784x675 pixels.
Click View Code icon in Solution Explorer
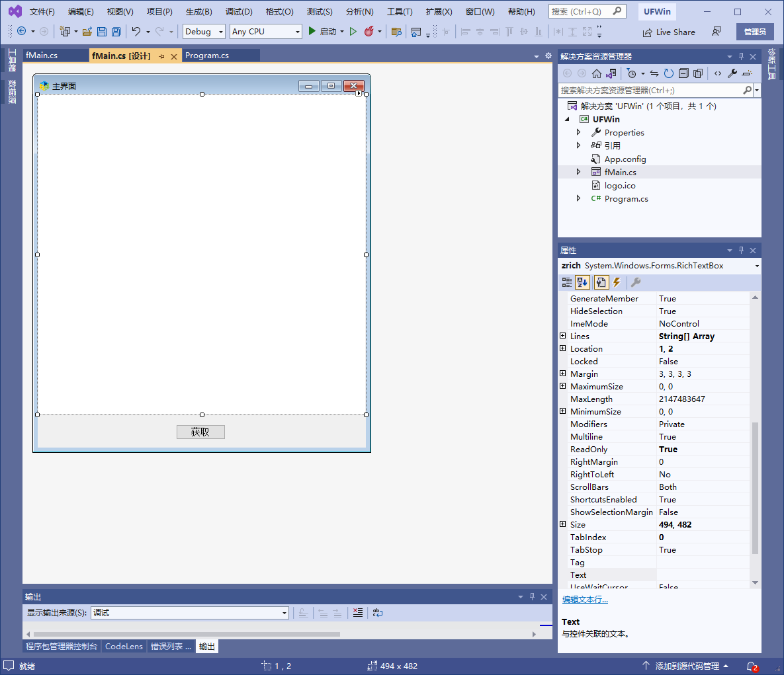tap(717, 73)
